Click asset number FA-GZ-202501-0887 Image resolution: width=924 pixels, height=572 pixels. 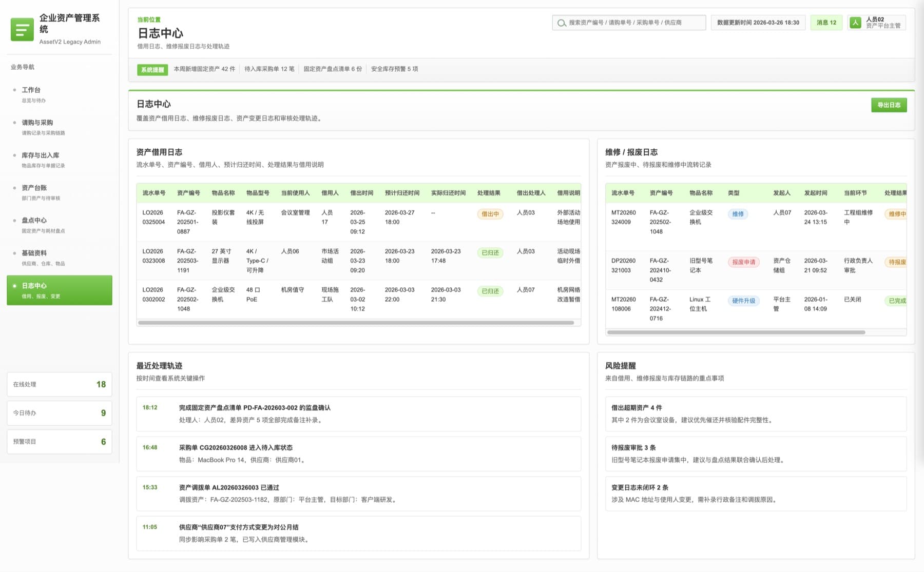coord(188,222)
